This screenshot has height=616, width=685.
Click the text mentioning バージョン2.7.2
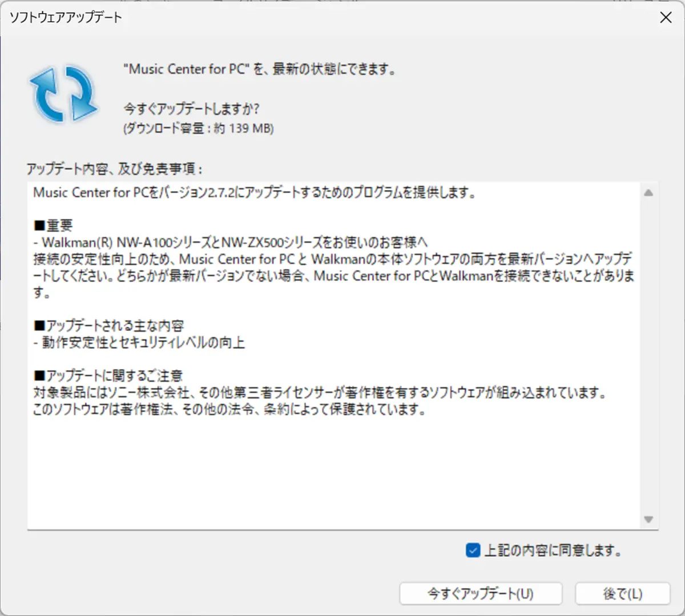pos(255,193)
